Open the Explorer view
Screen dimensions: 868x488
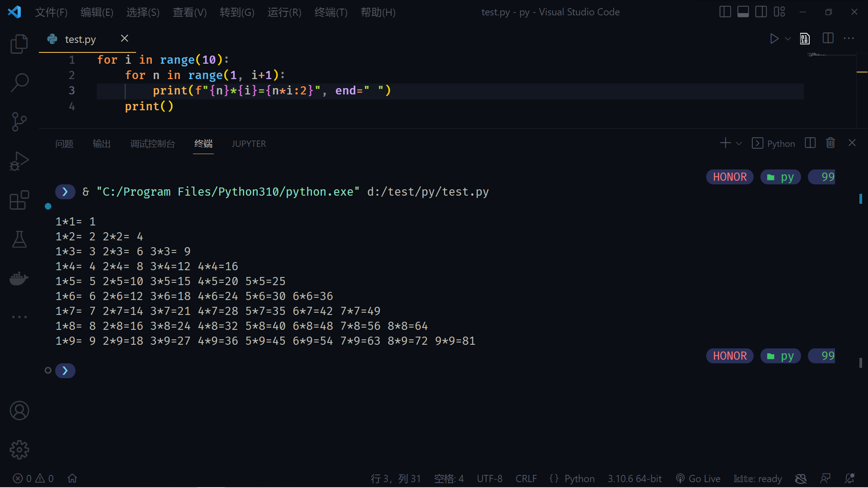(x=19, y=44)
